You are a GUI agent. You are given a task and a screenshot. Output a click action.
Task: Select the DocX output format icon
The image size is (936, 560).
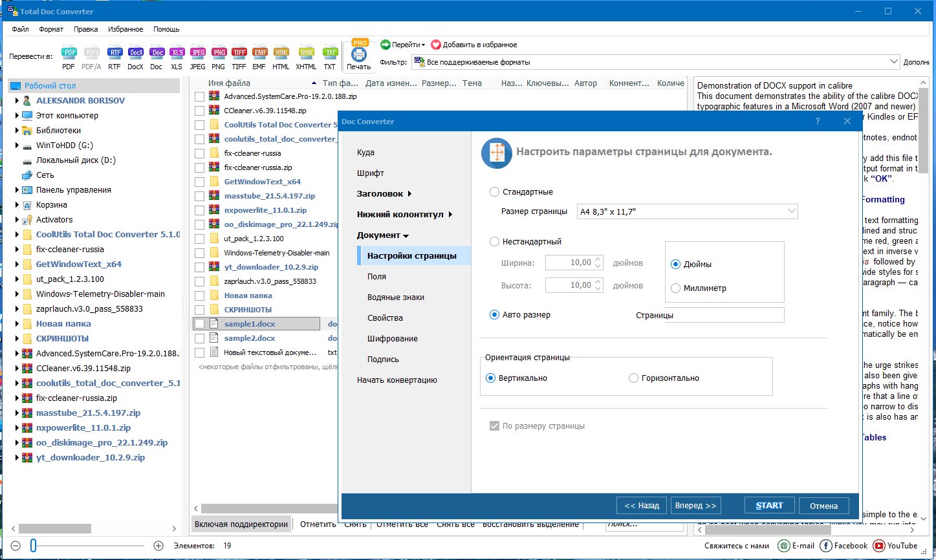click(x=135, y=54)
